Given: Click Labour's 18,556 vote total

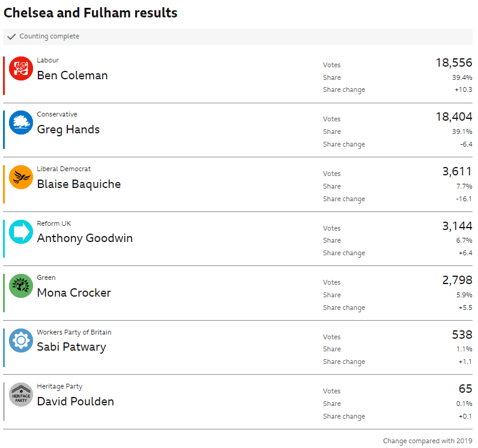Looking at the screenshot, I should (453, 63).
